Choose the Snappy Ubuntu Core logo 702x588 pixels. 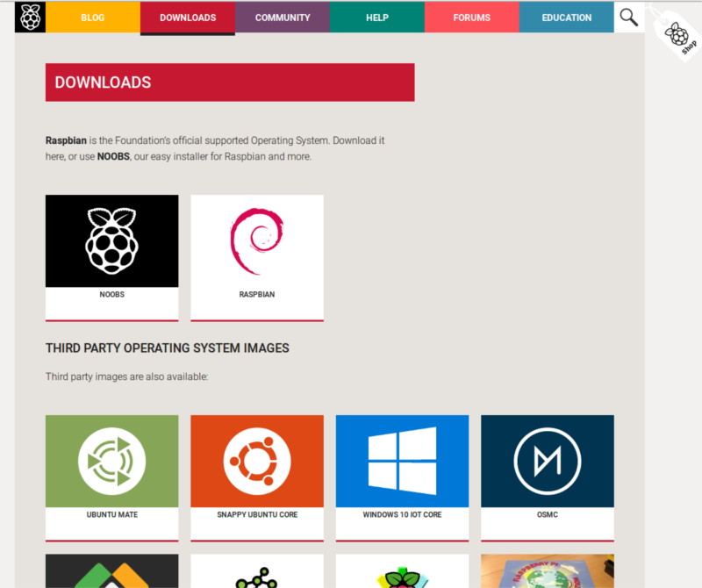pyautogui.click(x=257, y=461)
